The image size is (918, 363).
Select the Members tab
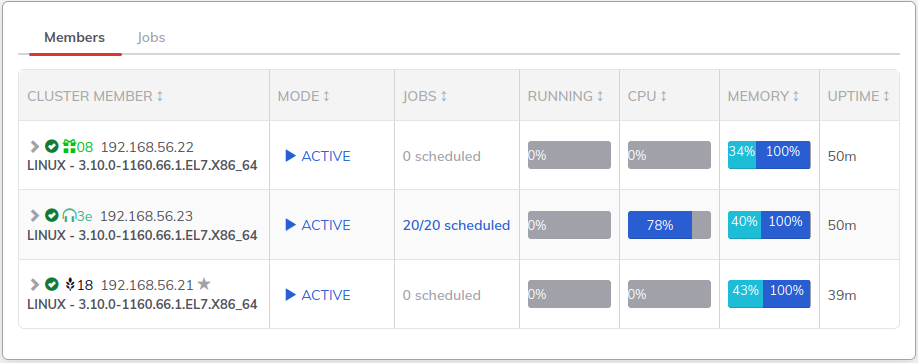click(75, 37)
